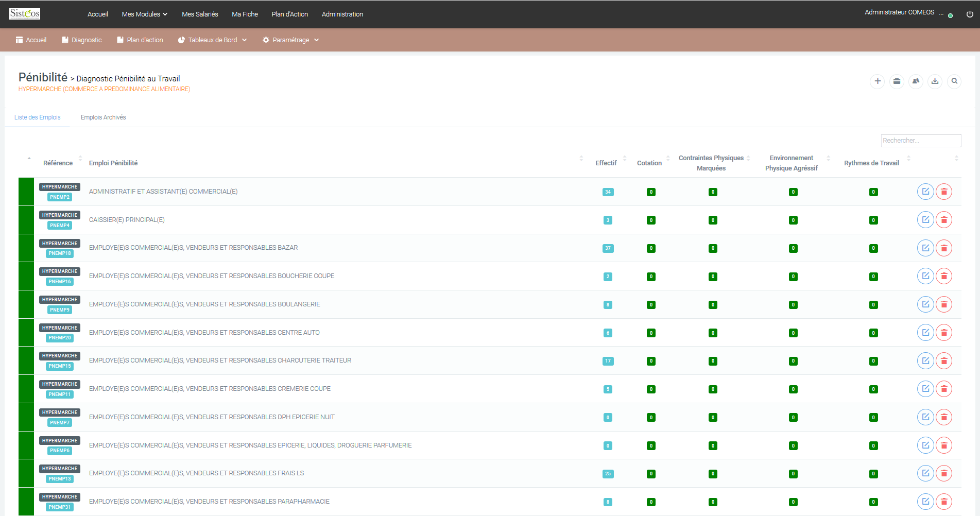Edit the CAISSIER(E) PRINCIPAL(E) row
Image resolution: width=980 pixels, height=516 pixels.
click(x=925, y=220)
